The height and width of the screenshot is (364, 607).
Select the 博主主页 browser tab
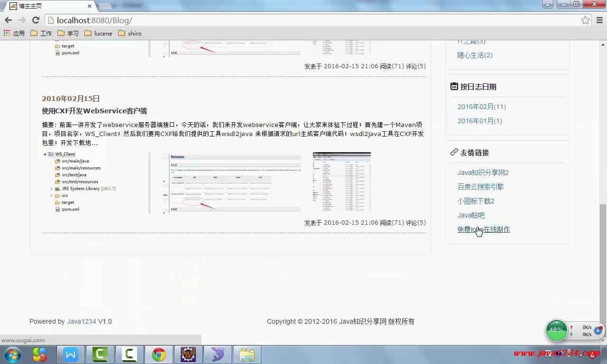(x=50, y=6)
